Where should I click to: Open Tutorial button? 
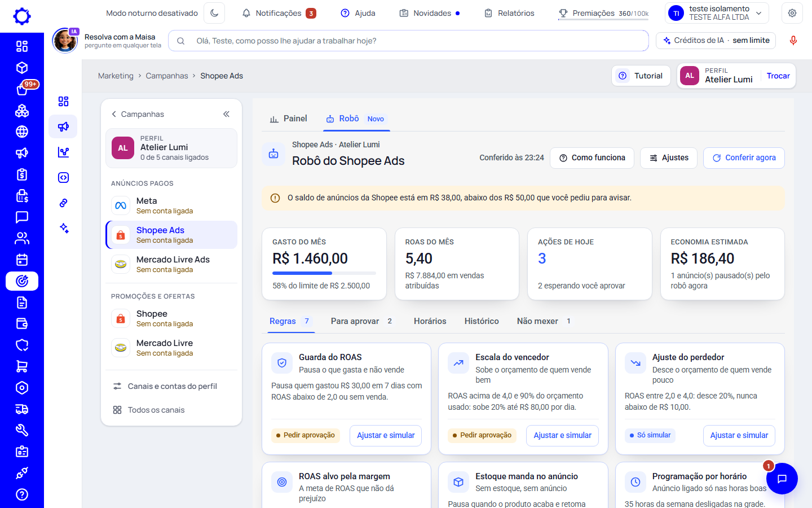pos(641,76)
